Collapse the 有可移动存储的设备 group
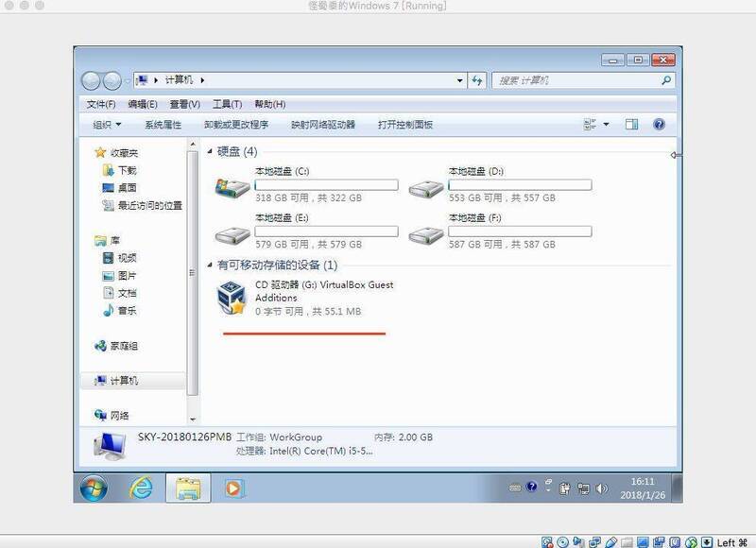 click(210, 265)
